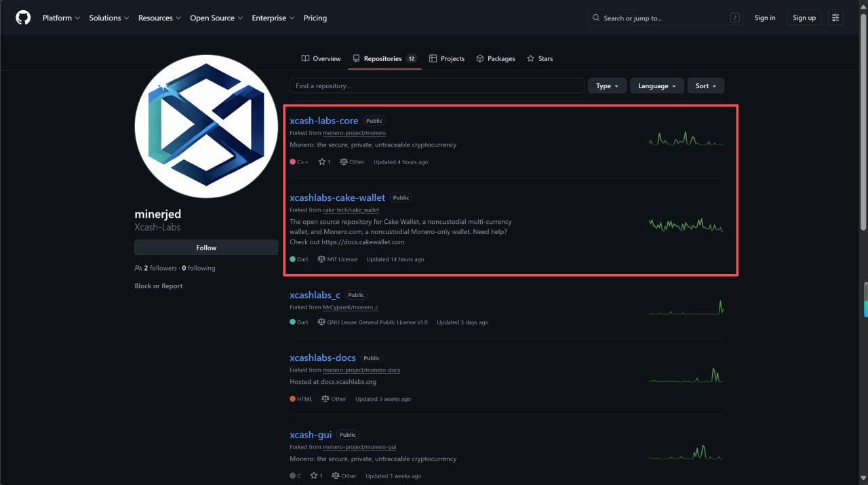The image size is (868, 485).
Task: Click the "Hosted at docs.xcashlabs.org" description
Action: [333, 382]
